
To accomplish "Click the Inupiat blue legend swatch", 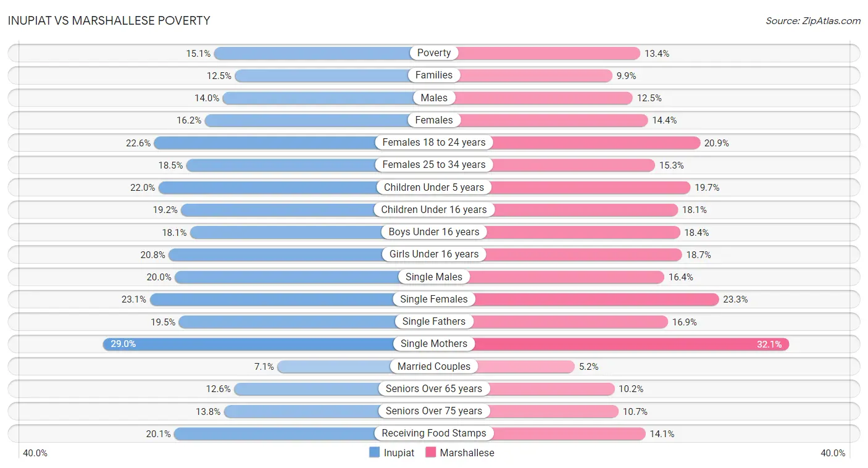I will point(374,453).
